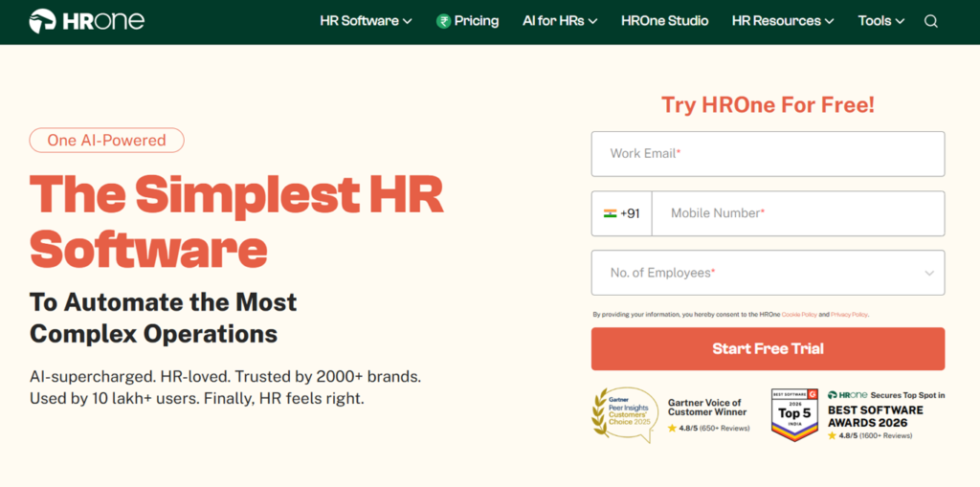Click the One AI-Powered pill label

(x=107, y=140)
